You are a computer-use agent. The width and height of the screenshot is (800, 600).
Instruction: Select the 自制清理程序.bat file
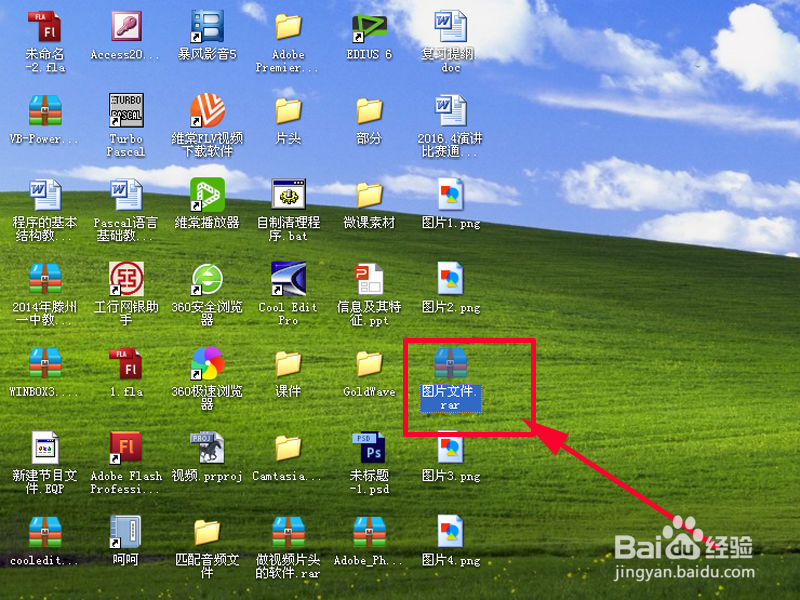click(288, 194)
